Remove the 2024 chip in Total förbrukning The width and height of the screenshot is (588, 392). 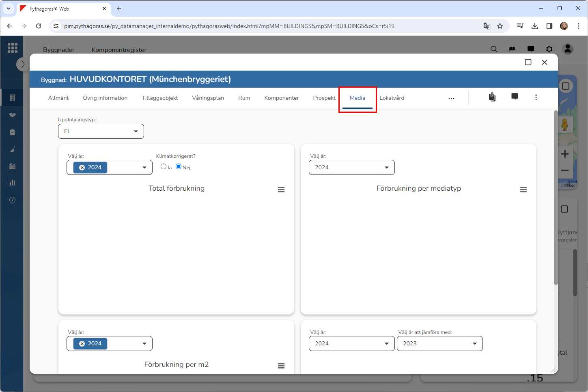82,168
